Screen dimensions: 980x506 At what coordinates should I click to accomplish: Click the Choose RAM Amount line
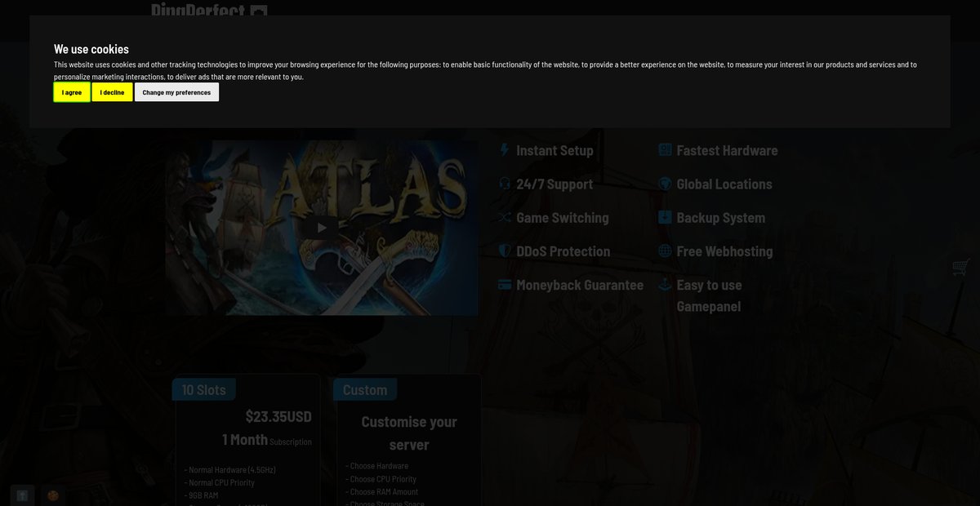381,492
